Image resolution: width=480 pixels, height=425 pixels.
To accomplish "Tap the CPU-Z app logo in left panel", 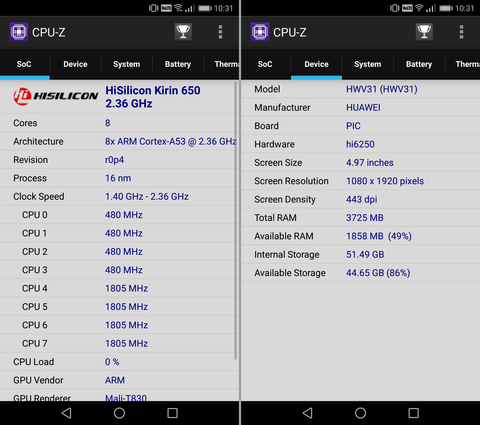I will click(x=19, y=32).
